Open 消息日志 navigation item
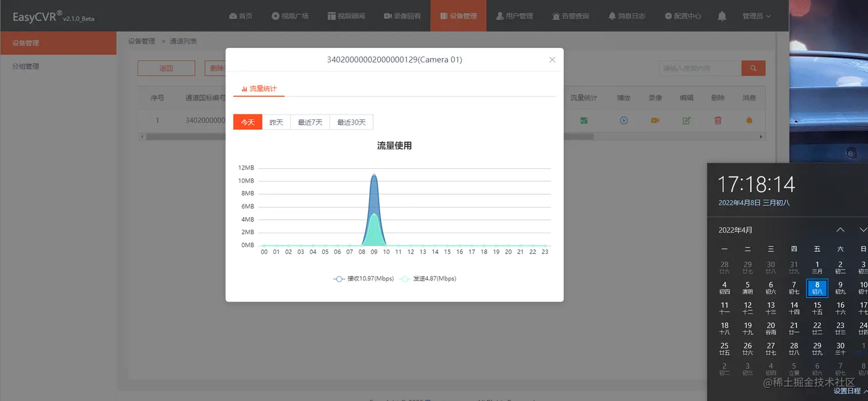 [627, 16]
